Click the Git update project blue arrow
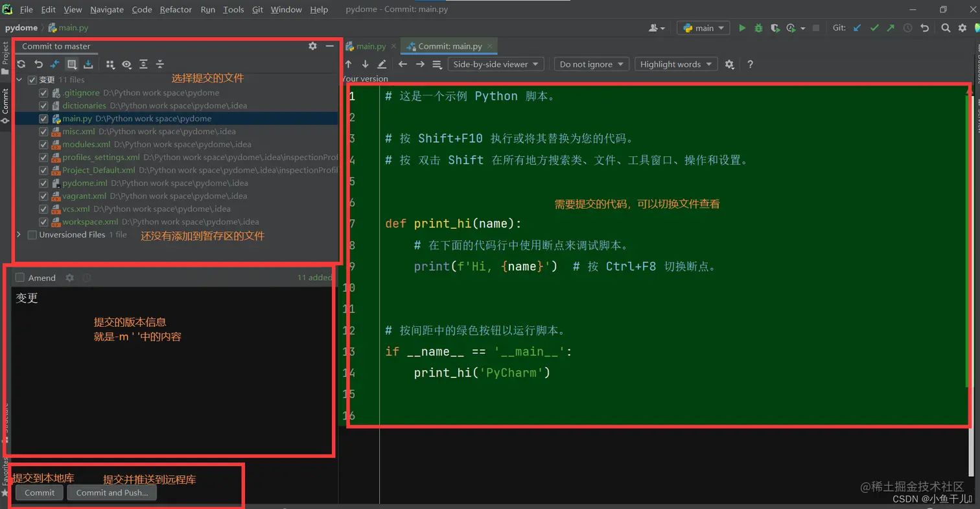This screenshot has height=509, width=980. click(x=857, y=28)
